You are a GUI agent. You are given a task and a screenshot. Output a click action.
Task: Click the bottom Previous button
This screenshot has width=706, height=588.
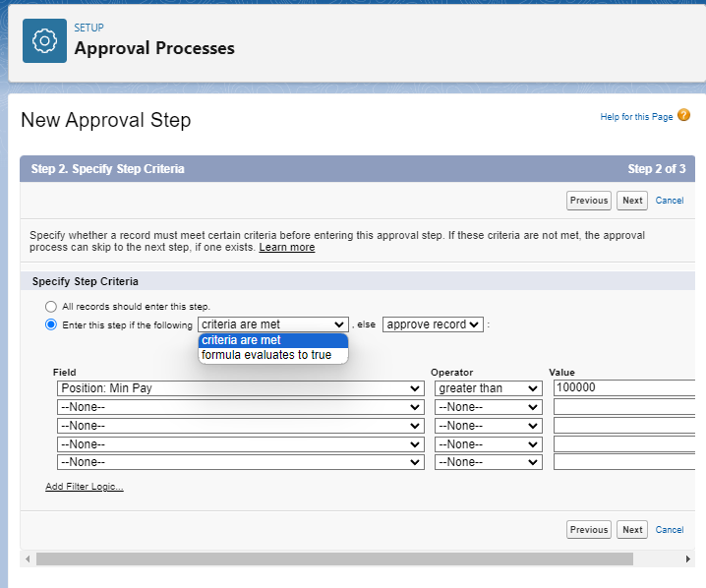[588, 529]
